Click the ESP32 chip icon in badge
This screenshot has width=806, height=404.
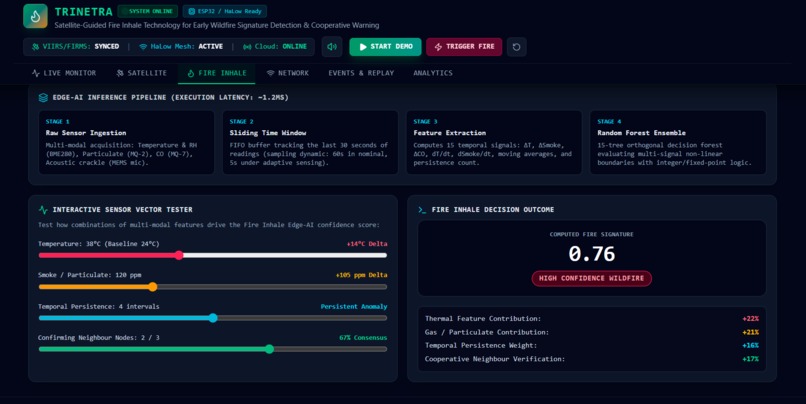coord(192,11)
